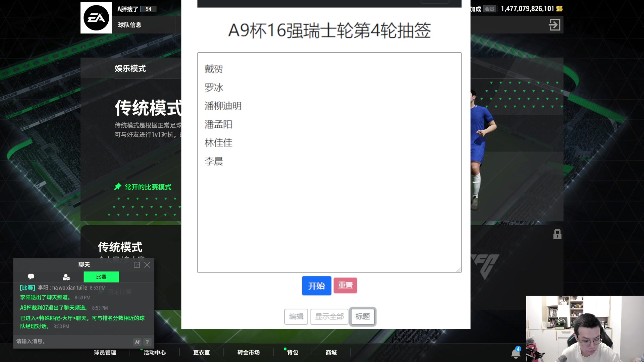Open the 球队信息 menu
The height and width of the screenshot is (362, 644).
point(130,24)
